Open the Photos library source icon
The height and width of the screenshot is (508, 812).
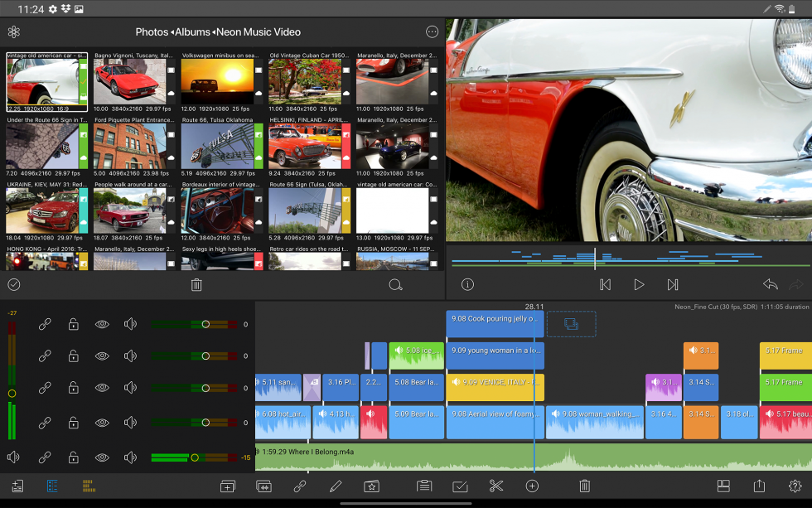pos(13,32)
